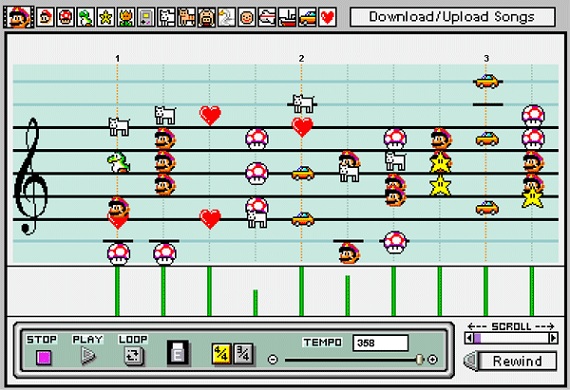Click the dog note above the staff at measure 2

(303, 104)
